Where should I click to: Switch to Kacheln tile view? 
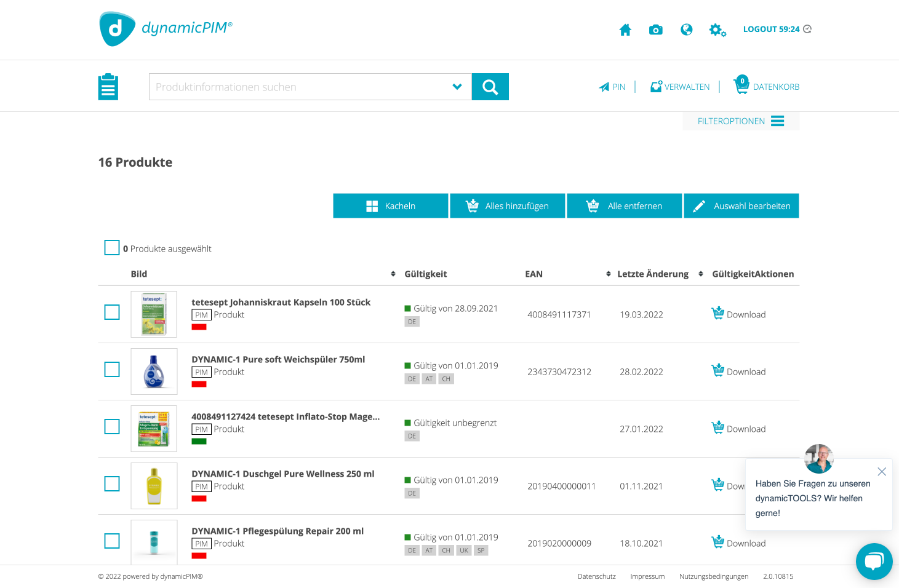[391, 206]
